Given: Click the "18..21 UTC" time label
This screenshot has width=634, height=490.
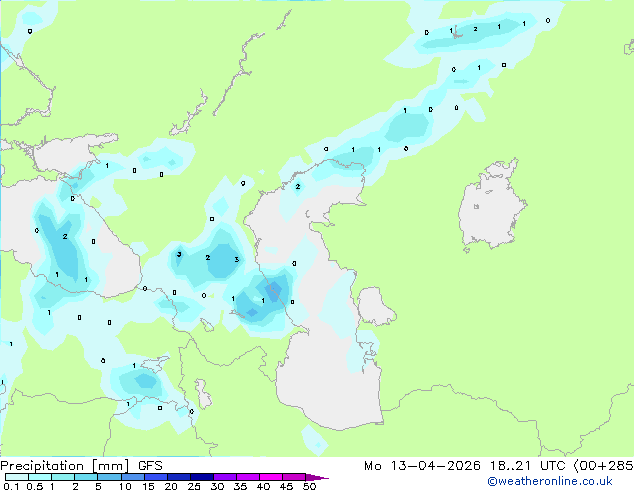Looking at the screenshot, I should click(x=527, y=466).
